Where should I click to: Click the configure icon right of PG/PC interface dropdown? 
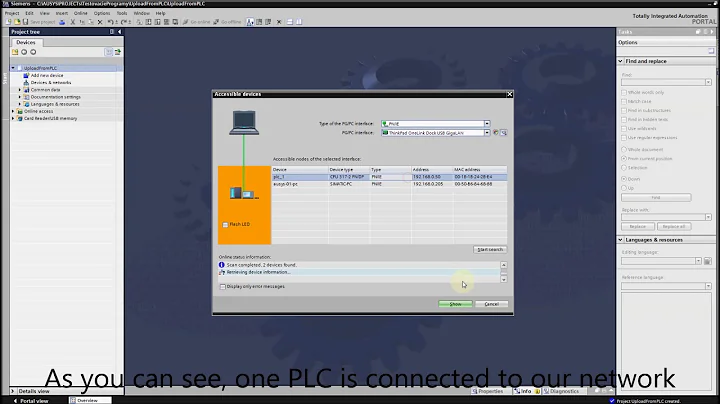tap(495, 133)
